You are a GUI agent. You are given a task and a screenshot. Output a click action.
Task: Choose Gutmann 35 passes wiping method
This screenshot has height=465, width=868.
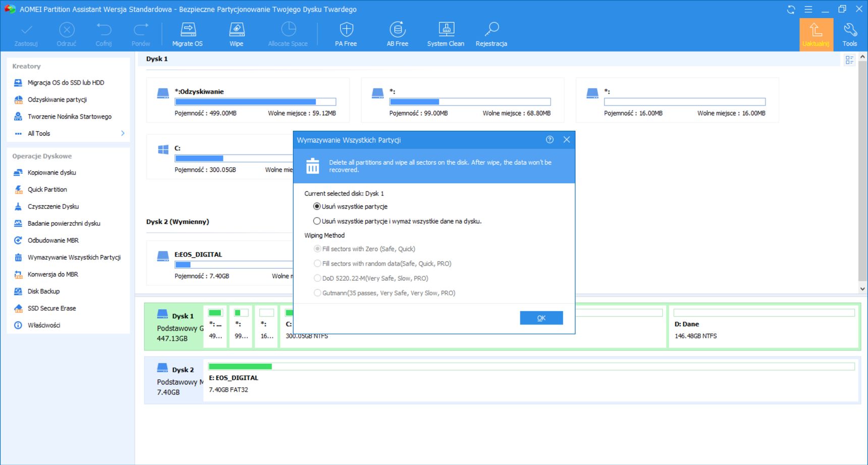click(317, 293)
